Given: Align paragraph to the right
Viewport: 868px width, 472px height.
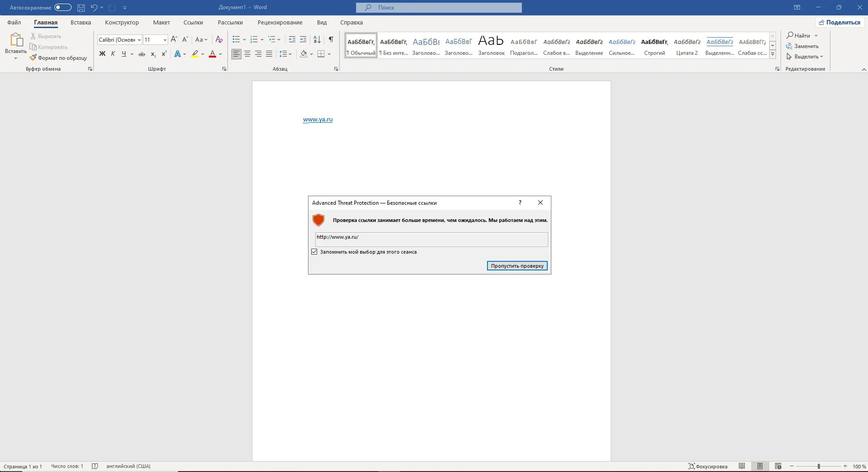Looking at the screenshot, I should pyautogui.click(x=258, y=54).
